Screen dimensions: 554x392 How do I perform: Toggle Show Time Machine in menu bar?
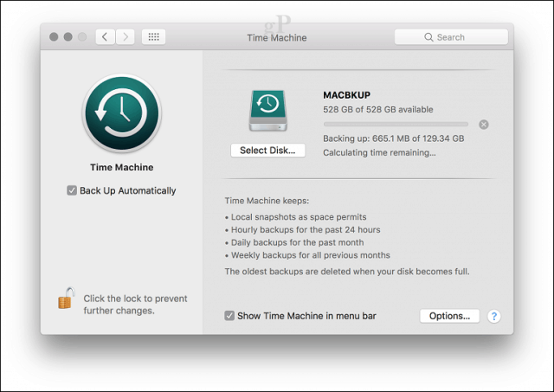coord(229,316)
